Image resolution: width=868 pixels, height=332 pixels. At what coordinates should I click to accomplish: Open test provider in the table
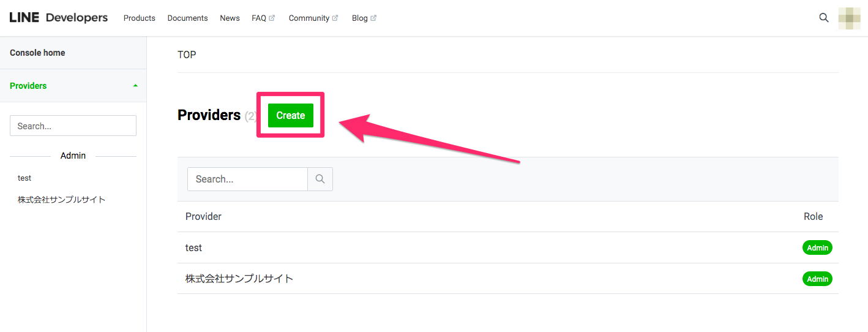(193, 247)
